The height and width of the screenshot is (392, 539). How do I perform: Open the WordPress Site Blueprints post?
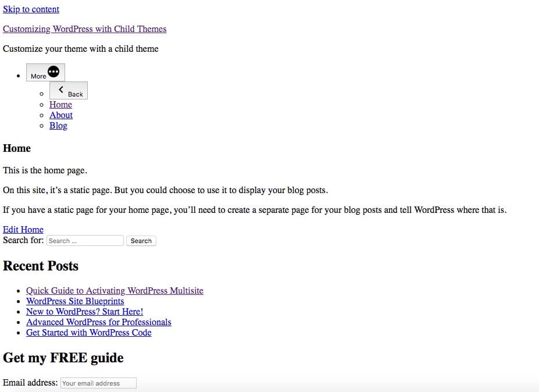click(75, 301)
